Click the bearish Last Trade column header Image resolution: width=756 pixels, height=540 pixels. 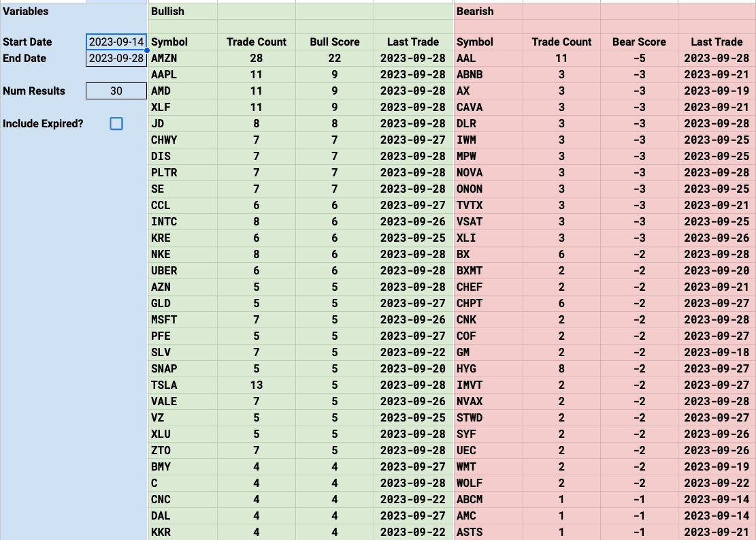tap(717, 42)
